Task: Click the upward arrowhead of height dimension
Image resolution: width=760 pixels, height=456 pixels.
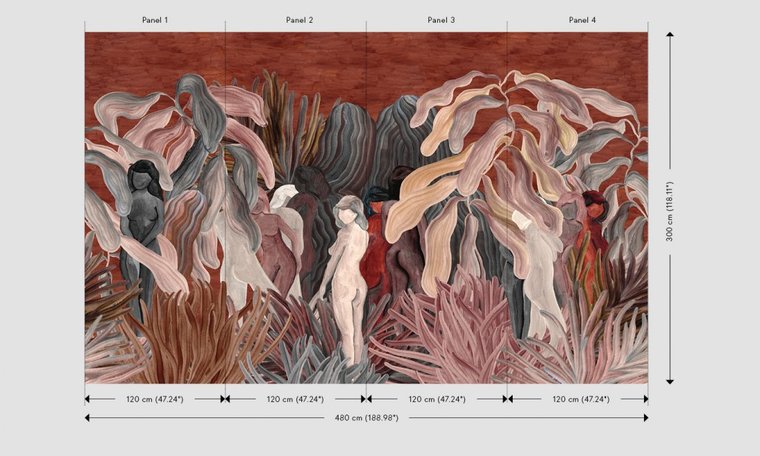Action: click(670, 36)
